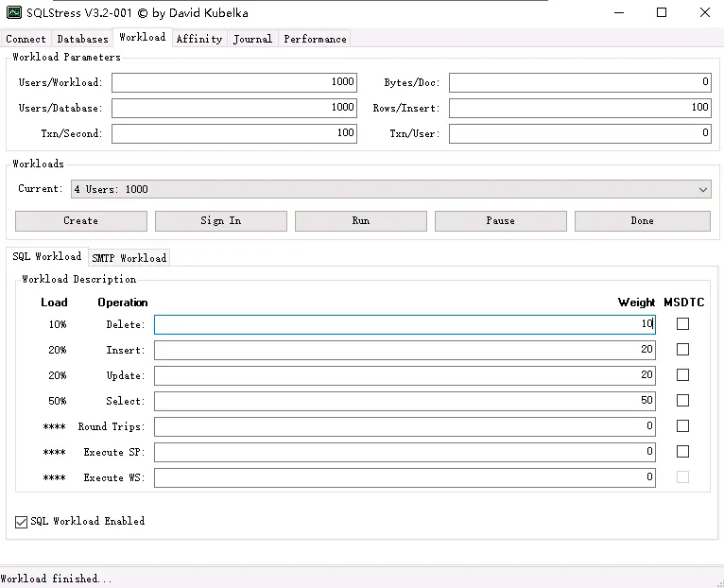724x588 pixels.
Task: Switch to the Journal tab
Action: (252, 39)
